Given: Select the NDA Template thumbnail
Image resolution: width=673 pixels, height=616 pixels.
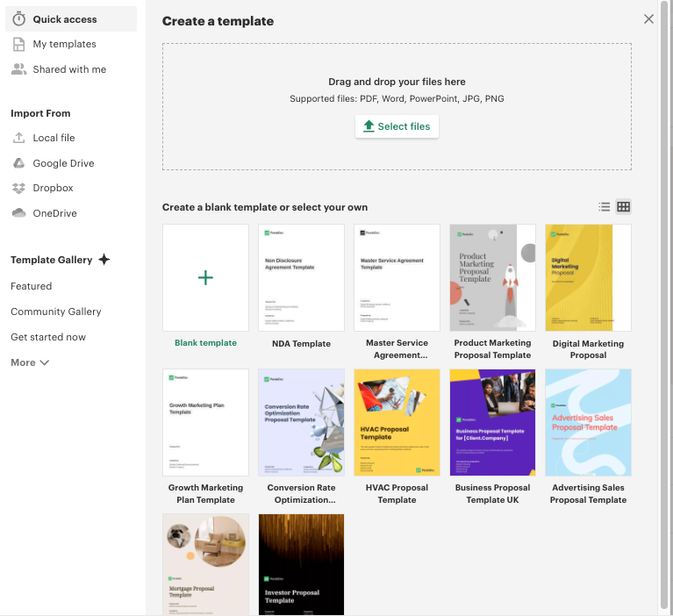Looking at the screenshot, I should click(301, 278).
